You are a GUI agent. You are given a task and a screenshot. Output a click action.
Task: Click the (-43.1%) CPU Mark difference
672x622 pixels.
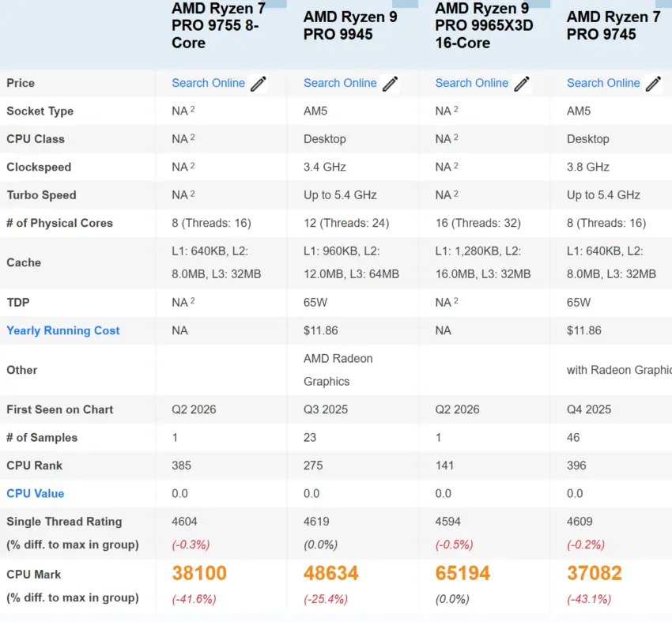pyautogui.click(x=589, y=599)
